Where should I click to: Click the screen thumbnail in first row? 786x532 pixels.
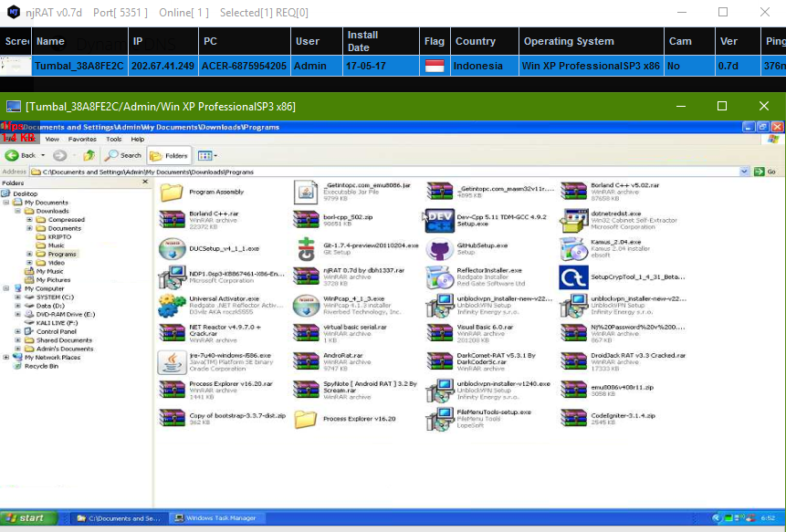[16, 66]
